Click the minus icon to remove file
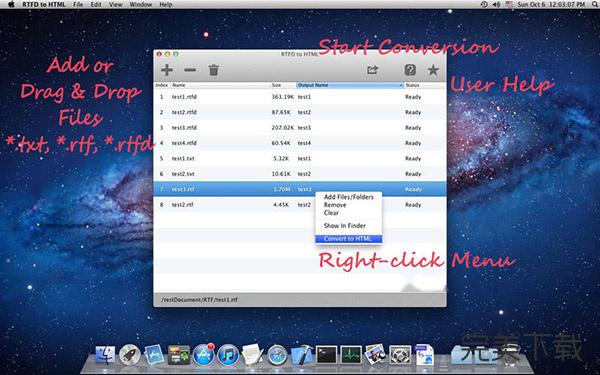 [x=190, y=70]
